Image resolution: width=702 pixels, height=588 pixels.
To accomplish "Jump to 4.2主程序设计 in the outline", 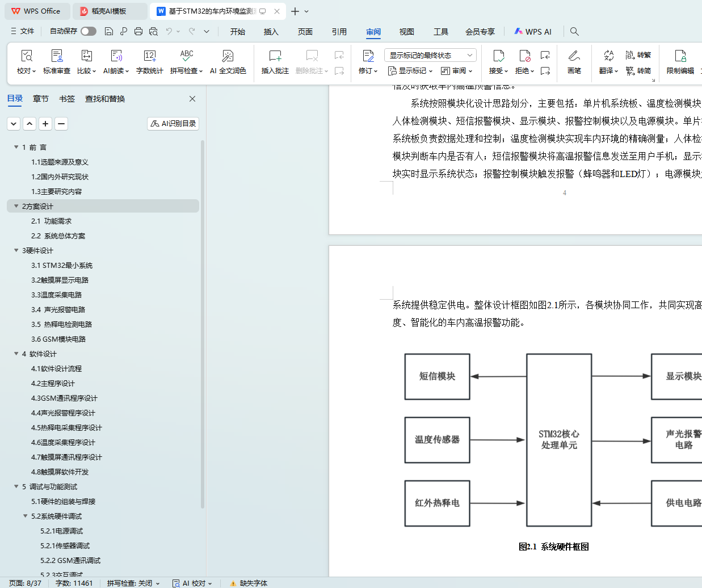I will [x=53, y=383].
